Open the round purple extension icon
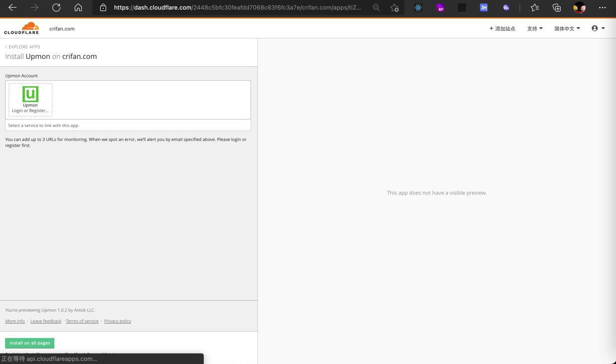 tap(506, 7)
